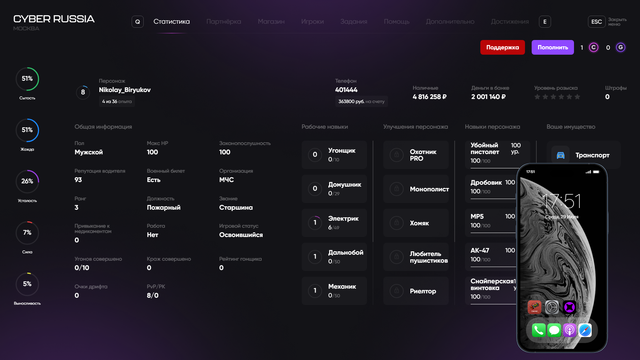Viewport: 640px width, 360px height.
Task: Click the red Поддержка button
Action: pyautogui.click(x=502, y=47)
